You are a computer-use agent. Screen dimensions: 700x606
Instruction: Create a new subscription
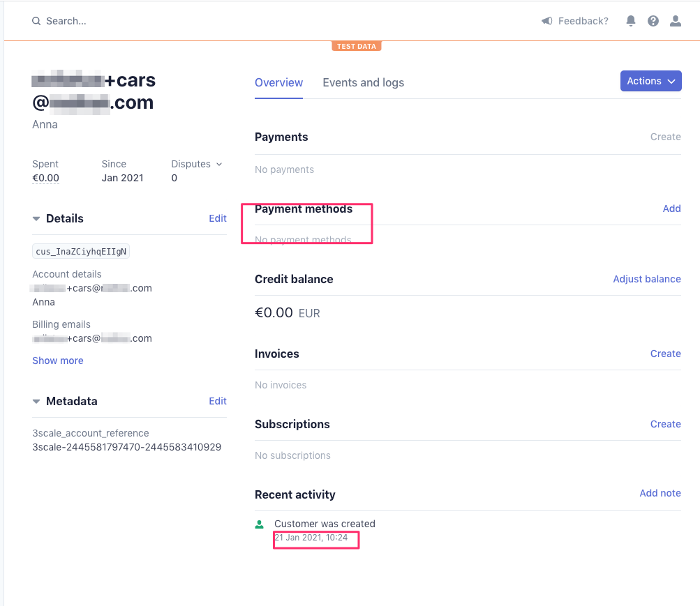(665, 424)
